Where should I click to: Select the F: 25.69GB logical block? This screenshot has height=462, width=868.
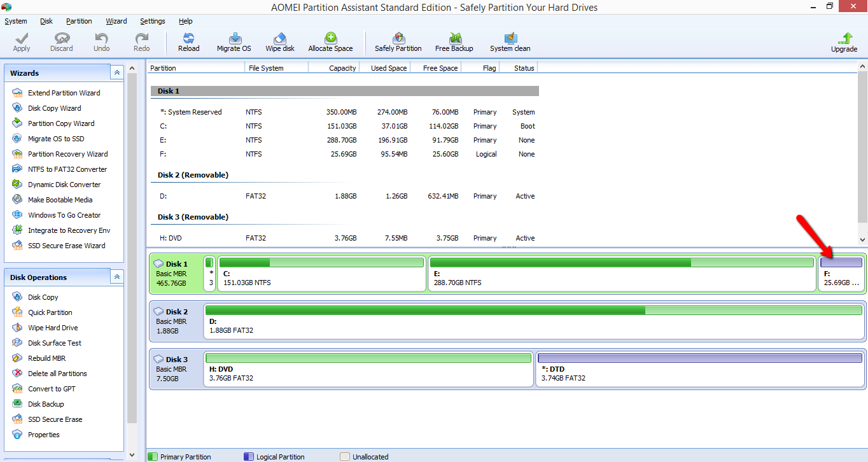coord(841,274)
